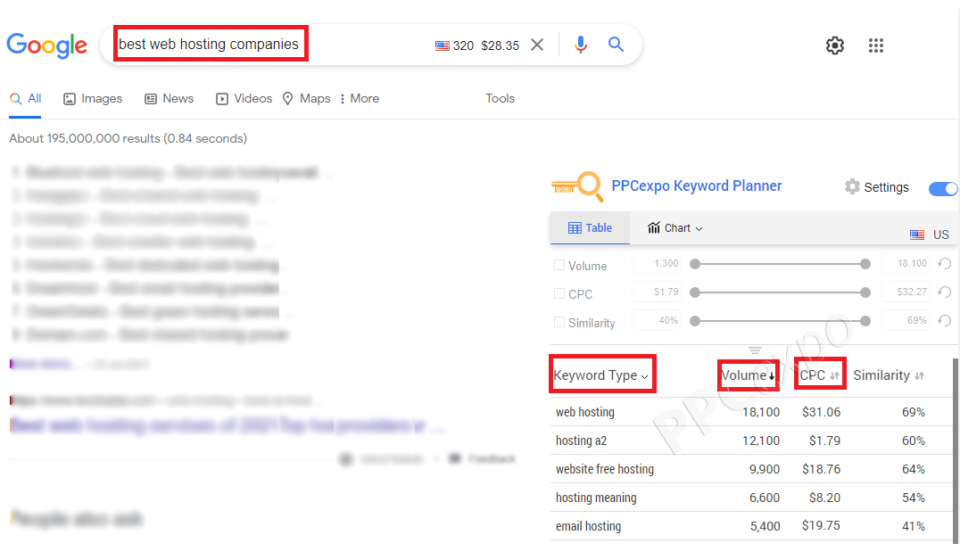Select the 'hosting a2' keyword row
The width and height of the screenshot is (960, 560).
pyautogui.click(x=752, y=441)
